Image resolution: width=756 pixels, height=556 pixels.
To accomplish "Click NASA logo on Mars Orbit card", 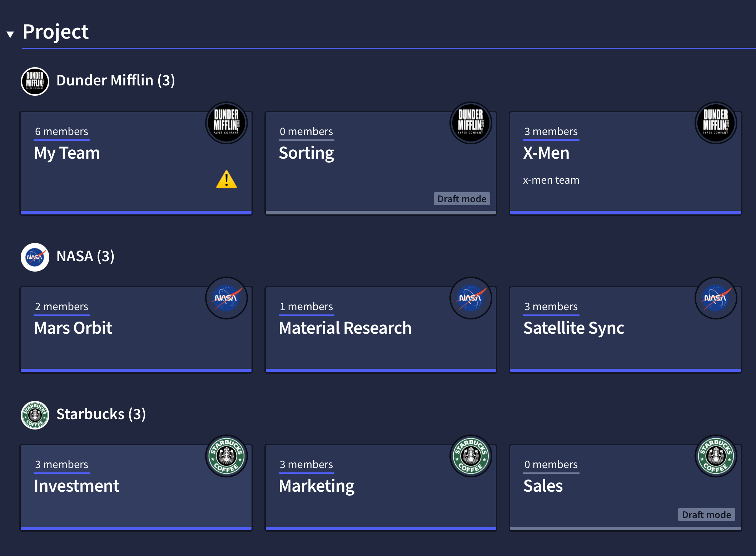I will click(226, 298).
